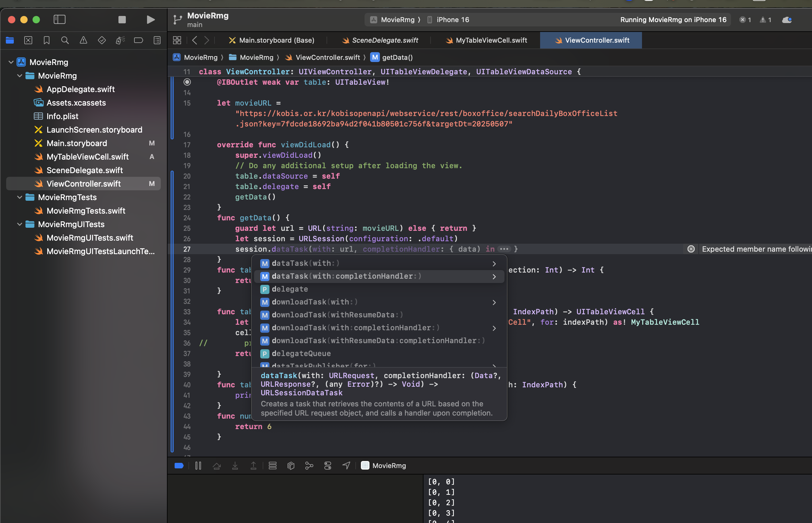This screenshot has width=812, height=523.
Task: Open the Breakpoint navigator
Action: (138, 41)
